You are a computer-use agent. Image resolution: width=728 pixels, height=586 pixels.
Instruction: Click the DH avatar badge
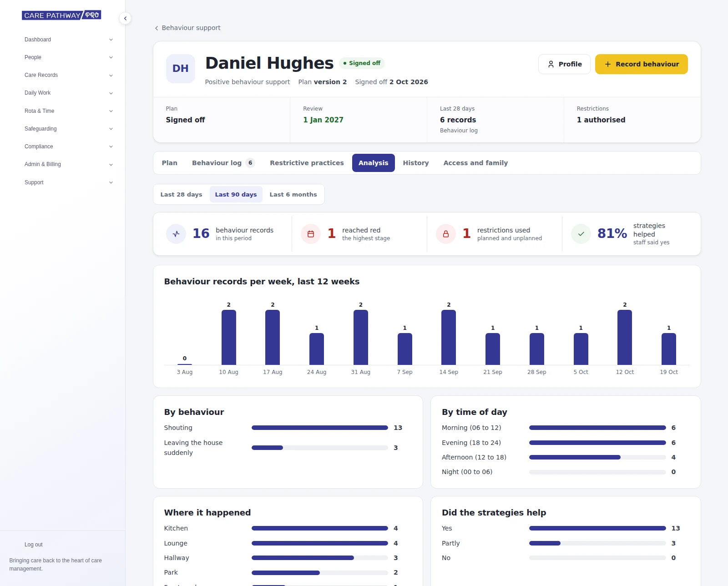click(181, 69)
